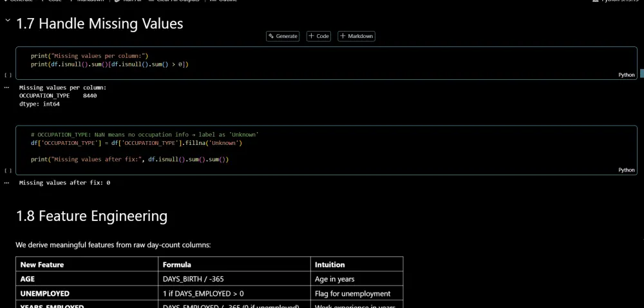The image size is (644, 308).
Task: Open Python language picker for fillna cell
Action: pos(627,169)
